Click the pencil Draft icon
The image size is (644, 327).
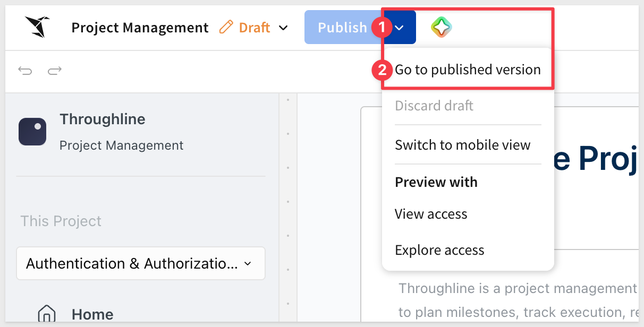coord(226,27)
